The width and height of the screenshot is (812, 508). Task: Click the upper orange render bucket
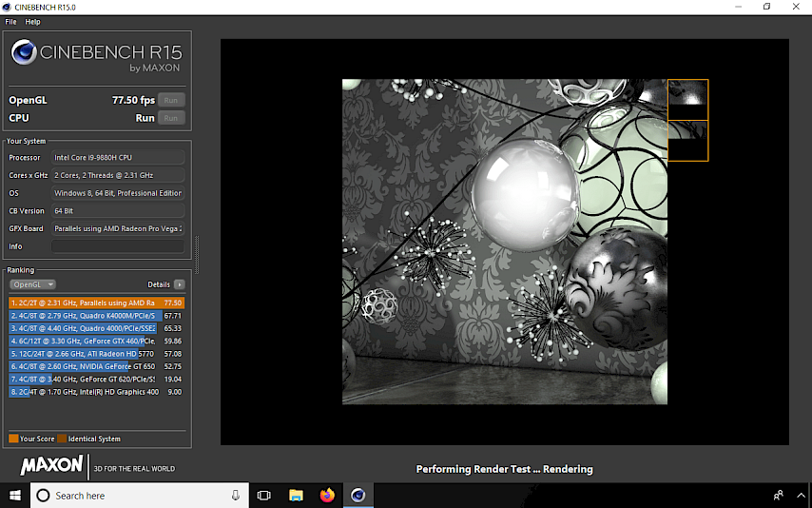[x=687, y=100]
